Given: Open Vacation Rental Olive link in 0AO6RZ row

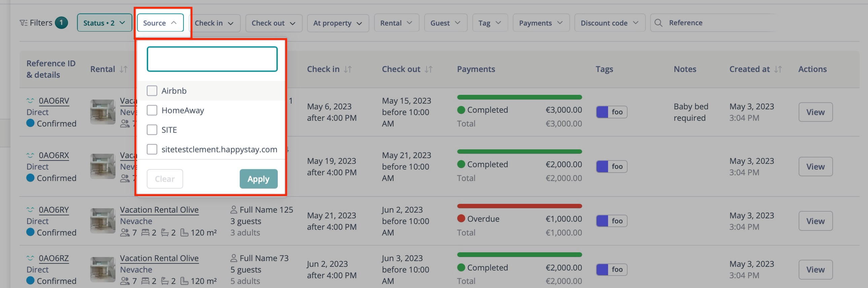Looking at the screenshot, I should 159,258.
